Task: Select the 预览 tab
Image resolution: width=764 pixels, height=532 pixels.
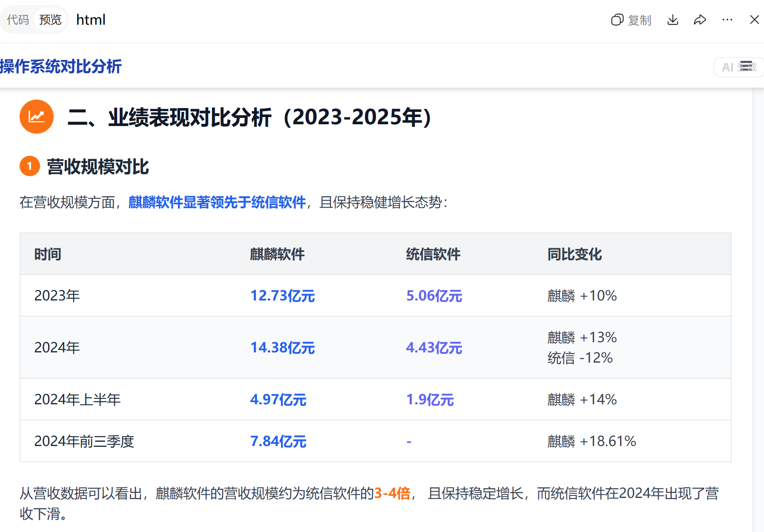Action: [x=50, y=20]
